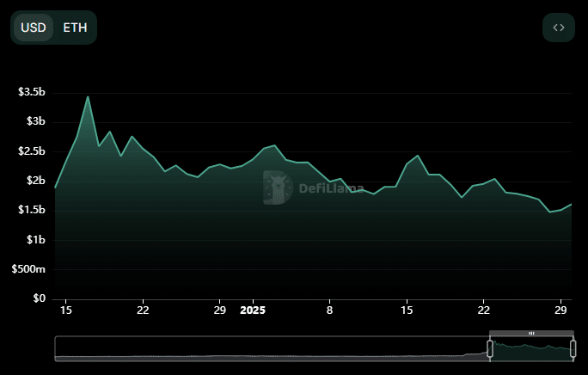
Task: Open the embed code button
Action: tap(559, 28)
